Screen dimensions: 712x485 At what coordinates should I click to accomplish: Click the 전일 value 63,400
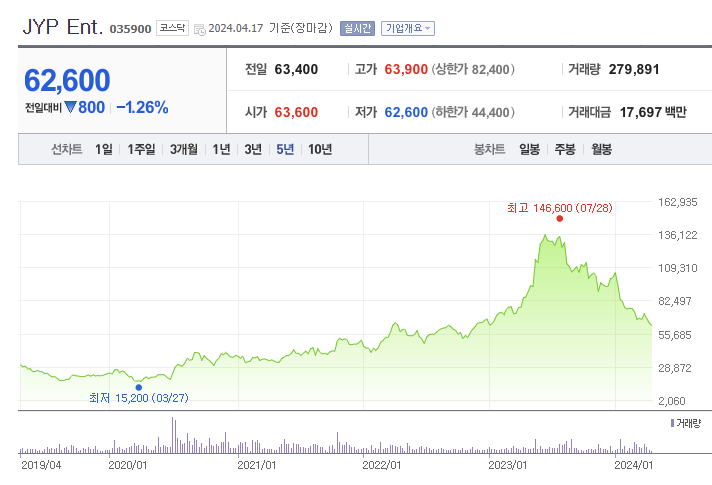click(296, 69)
